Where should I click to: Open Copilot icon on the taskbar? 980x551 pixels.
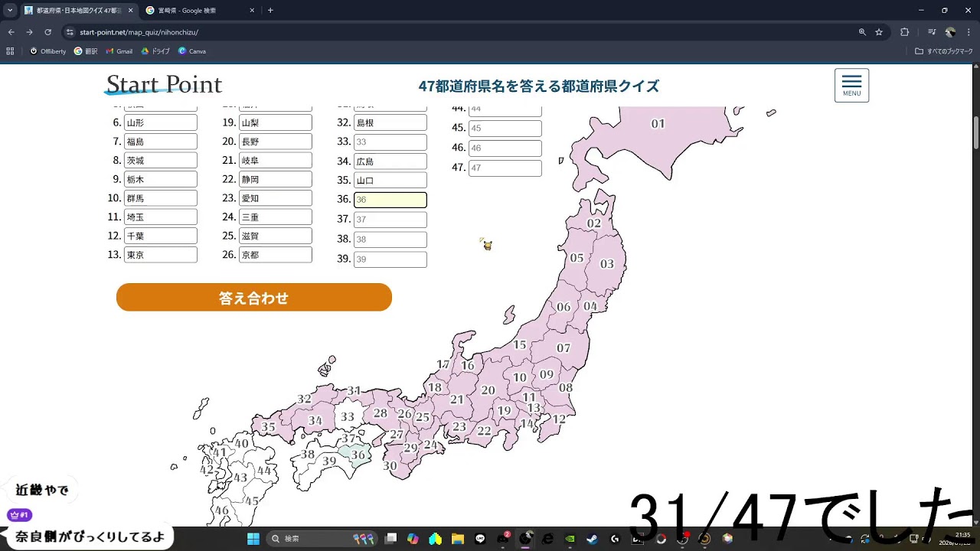(413, 539)
